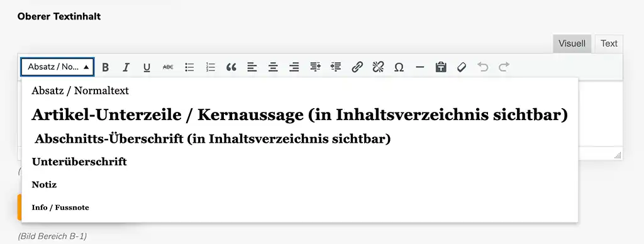Insert a bulleted list
Screen dimensions: 644x244
click(x=189, y=67)
